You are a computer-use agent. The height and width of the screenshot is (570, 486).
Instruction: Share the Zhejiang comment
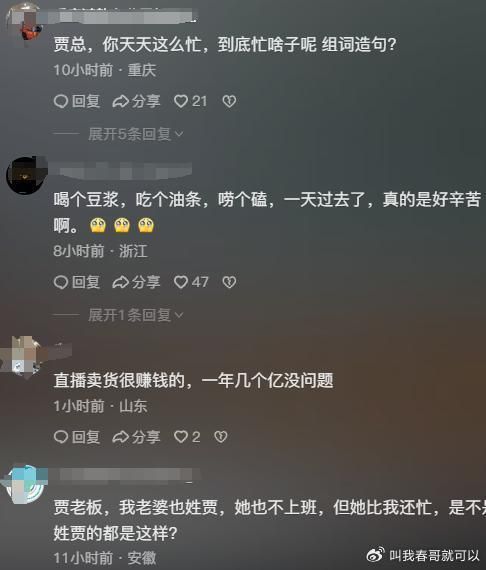pos(136,282)
